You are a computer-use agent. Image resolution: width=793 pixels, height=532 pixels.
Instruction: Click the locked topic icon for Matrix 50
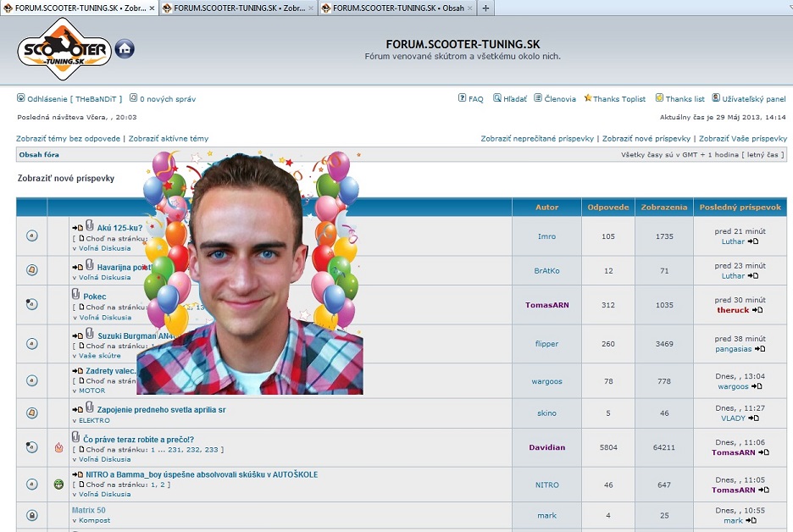32,515
